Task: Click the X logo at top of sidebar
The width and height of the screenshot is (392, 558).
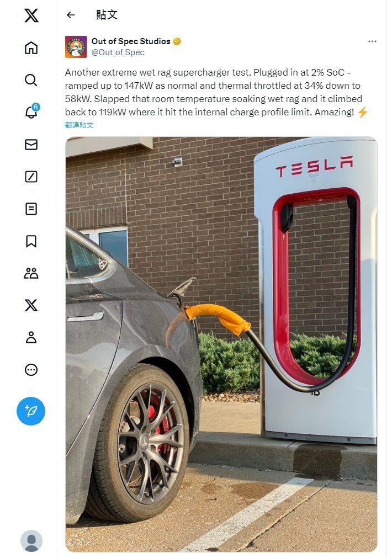Action: click(x=31, y=15)
